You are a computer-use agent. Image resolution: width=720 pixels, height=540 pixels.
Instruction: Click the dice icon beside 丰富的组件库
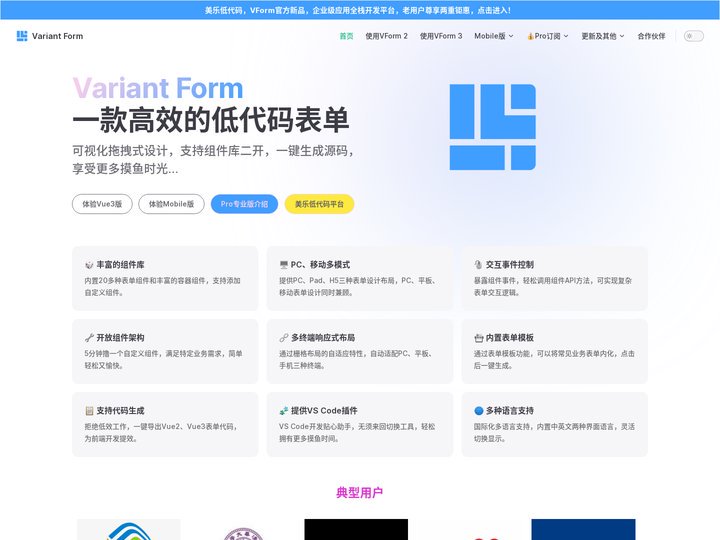89,265
